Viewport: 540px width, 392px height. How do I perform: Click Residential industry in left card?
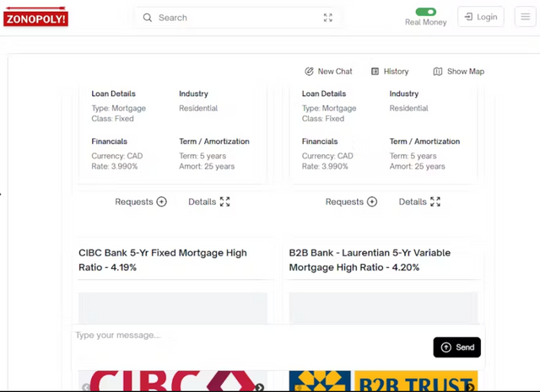coord(198,109)
